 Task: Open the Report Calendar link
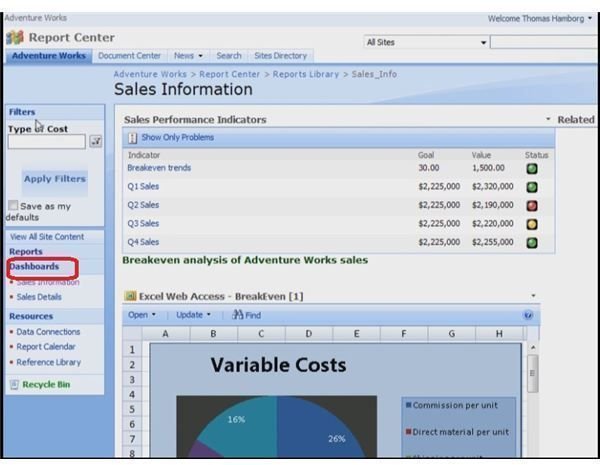pos(46,347)
